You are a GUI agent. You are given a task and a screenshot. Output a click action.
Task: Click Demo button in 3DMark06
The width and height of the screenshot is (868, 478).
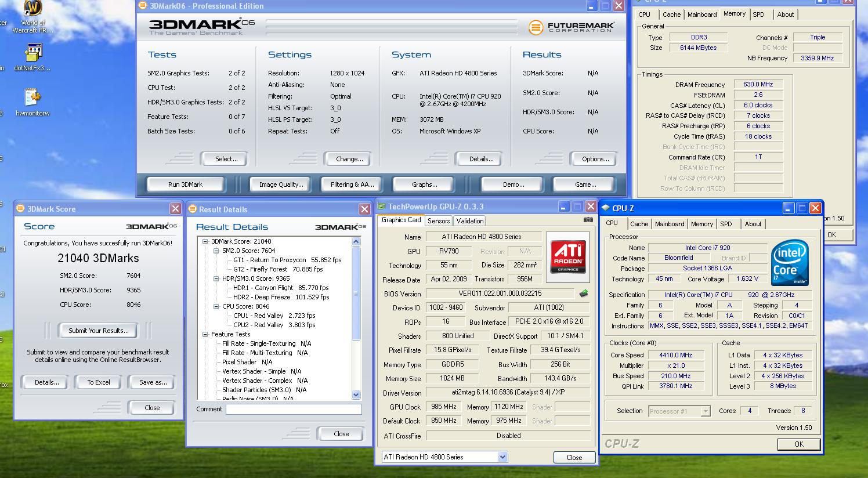(x=513, y=184)
